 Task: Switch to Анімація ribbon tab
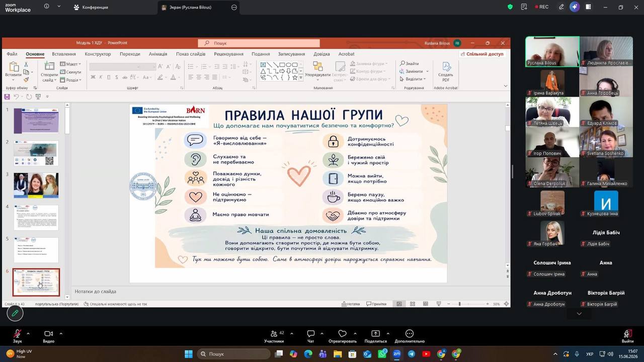(158, 54)
